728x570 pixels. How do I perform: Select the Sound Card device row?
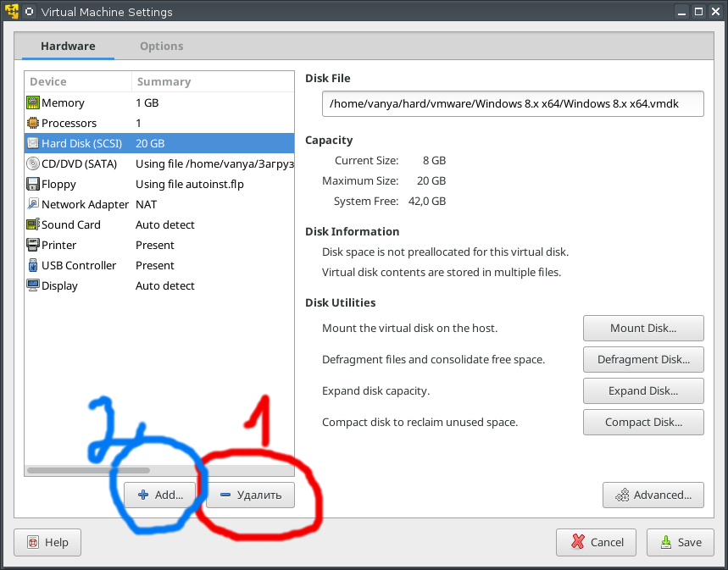tap(159, 224)
